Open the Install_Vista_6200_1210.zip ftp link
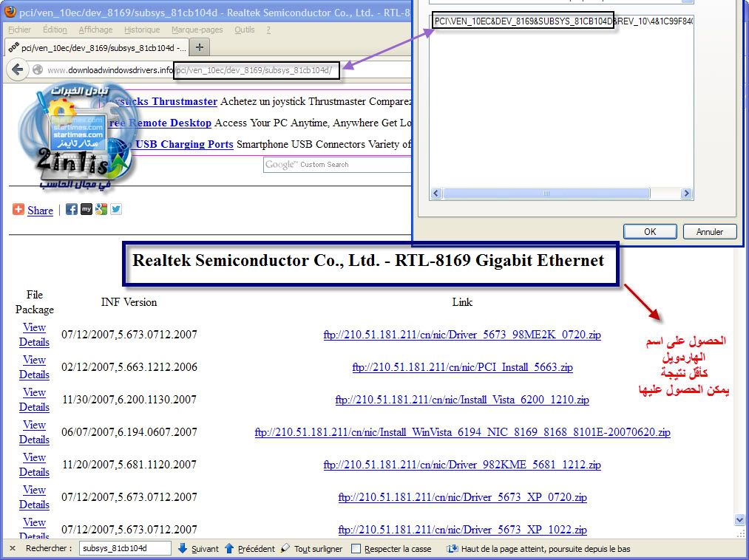Viewport: 749px width, 560px height. 462,400
